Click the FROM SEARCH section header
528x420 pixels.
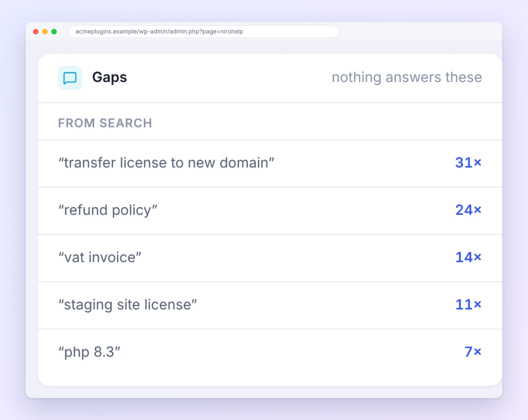[x=105, y=123]
